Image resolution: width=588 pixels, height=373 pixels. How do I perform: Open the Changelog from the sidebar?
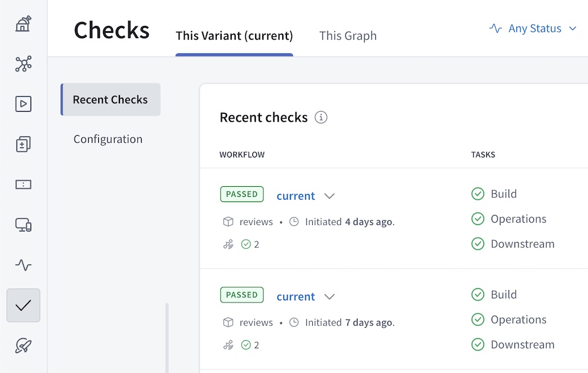click(x=23, y=144)
